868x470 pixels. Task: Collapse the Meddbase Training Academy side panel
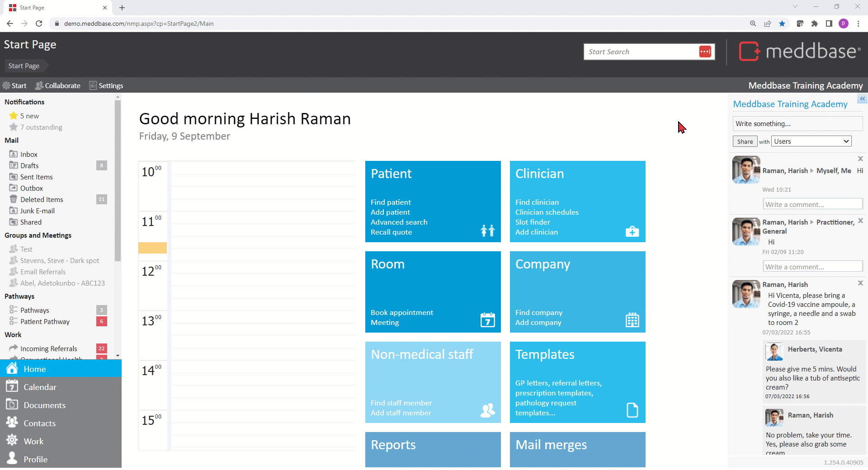pyautogui.click(x=862, y=99)
